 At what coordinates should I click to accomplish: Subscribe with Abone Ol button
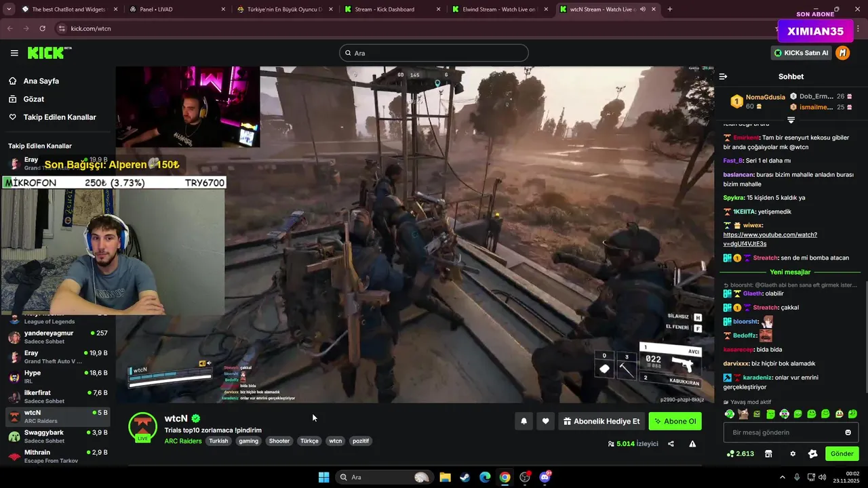(675, 422)
